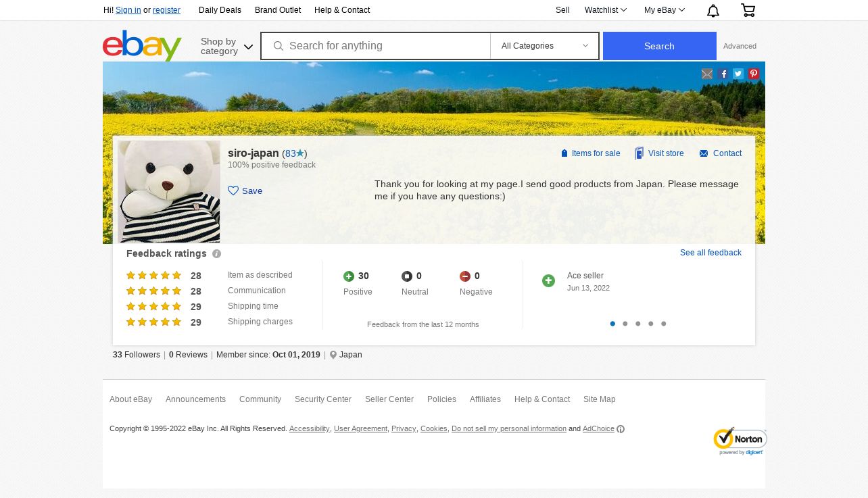The height and width of the screenshot is (498, 868).
Task: Share profile on Twitter icon
Action: point(738,74)
